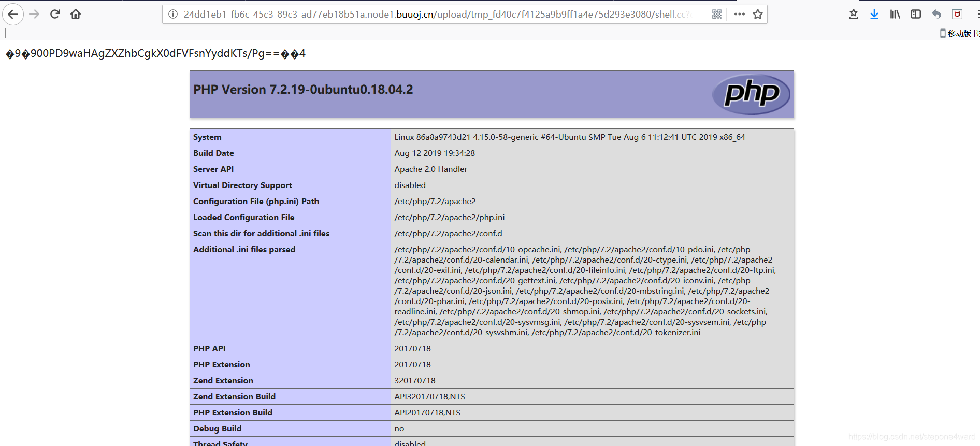Go back to the previous page
This screenshot has height=446, width=980.
click(x=13, y=14)
